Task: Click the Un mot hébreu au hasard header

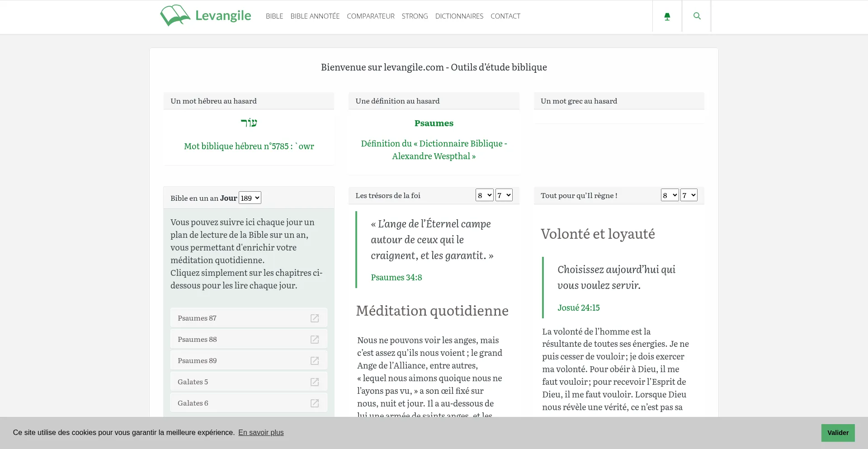Action: pyautogui.click(x=249, y=101)
